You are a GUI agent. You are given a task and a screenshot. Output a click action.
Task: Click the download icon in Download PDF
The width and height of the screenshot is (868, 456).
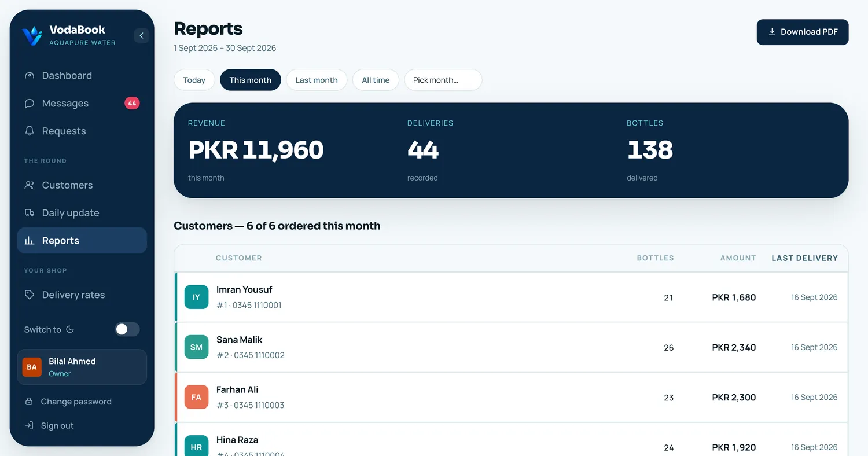(772, 32)
